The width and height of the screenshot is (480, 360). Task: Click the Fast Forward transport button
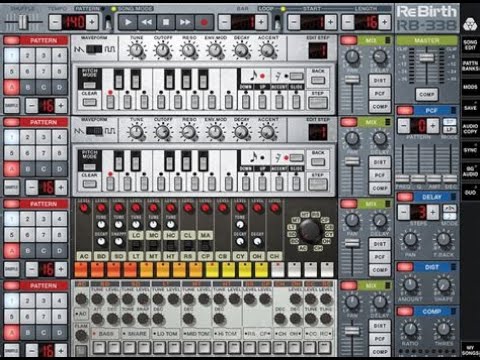(x=185, y=22)
